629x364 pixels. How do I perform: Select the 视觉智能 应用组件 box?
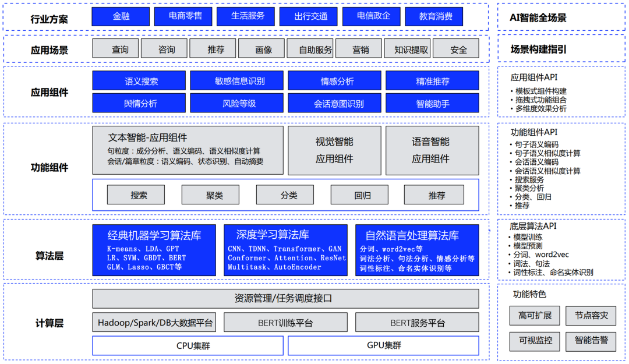point(334,150)
